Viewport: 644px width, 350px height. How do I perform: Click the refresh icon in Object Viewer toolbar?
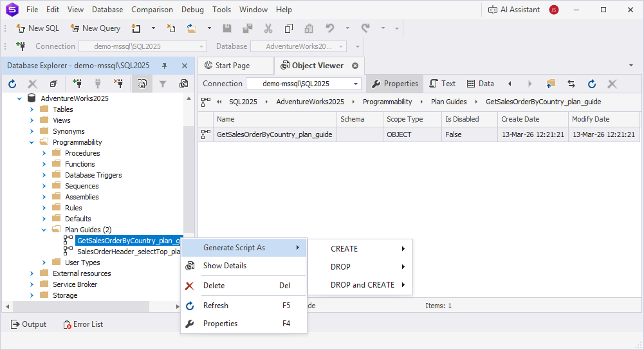tap(591, 84)
